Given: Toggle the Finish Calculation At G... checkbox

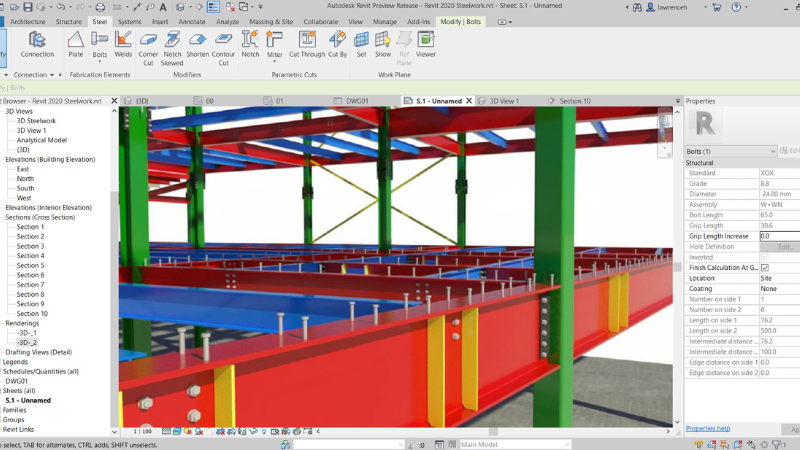Looking at the screenshot, I should [765, 268].
